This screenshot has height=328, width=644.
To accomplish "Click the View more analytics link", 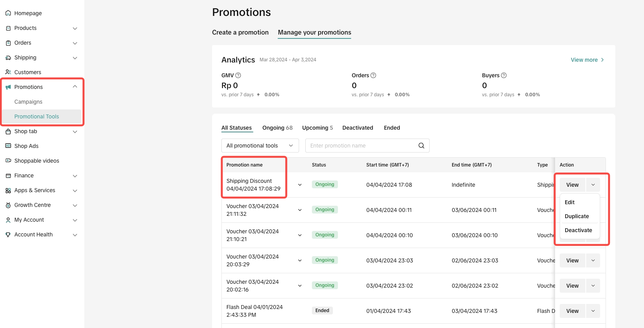I will pos(587,60).
